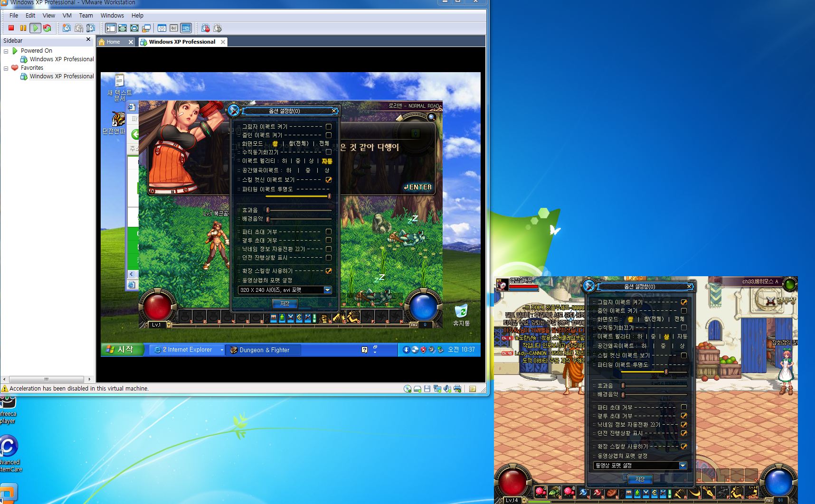Click the wrench Summary view toolbar icon

162,28
